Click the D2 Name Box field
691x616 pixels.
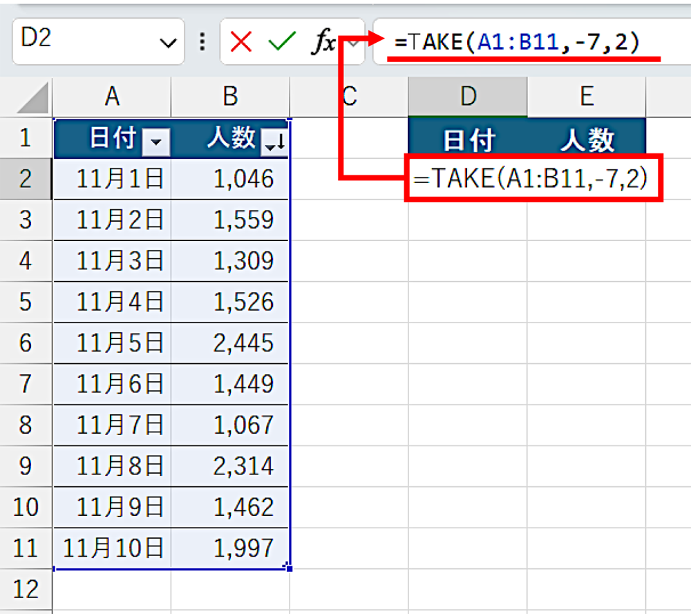(x=98, y=41)
